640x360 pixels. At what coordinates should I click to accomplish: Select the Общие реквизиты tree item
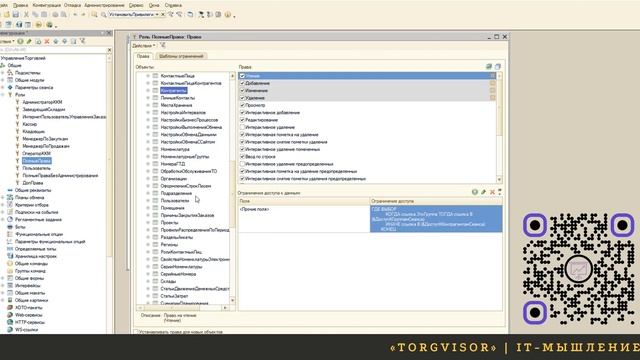(x=33, y=190)
